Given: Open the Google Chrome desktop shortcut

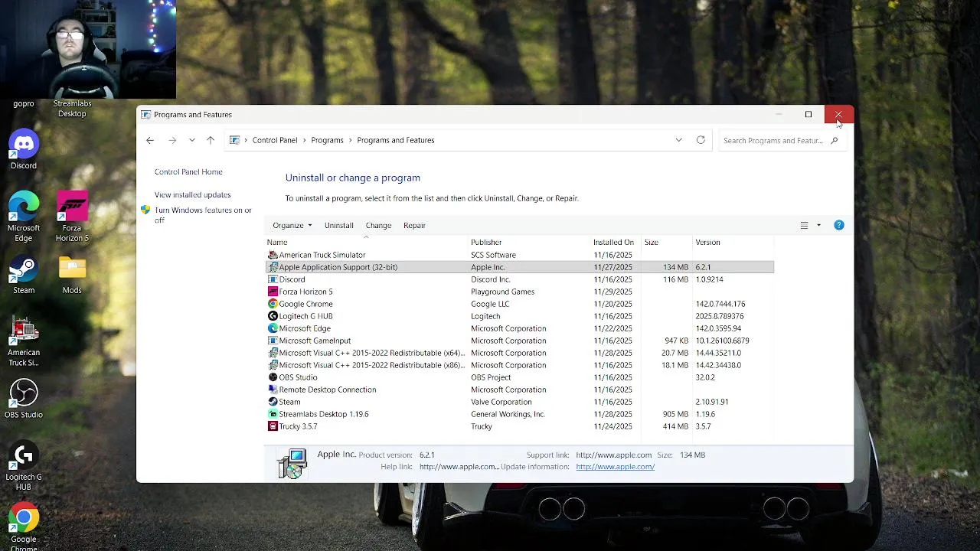Looking at the screenshot, I should [x=24, y=527].
